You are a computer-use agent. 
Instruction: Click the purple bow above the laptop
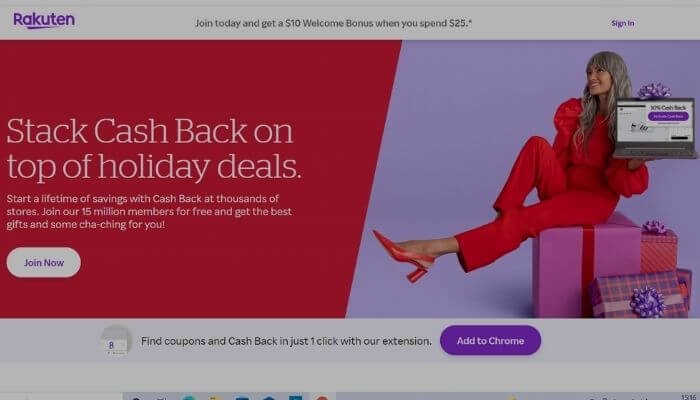click(654, 91)
